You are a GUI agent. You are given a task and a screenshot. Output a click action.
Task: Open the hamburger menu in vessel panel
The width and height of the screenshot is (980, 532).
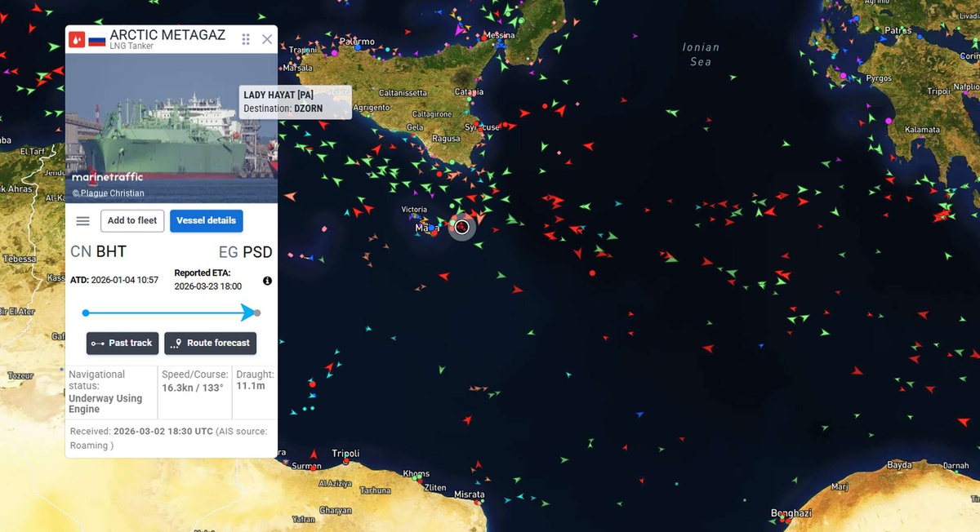click(82, 220)
